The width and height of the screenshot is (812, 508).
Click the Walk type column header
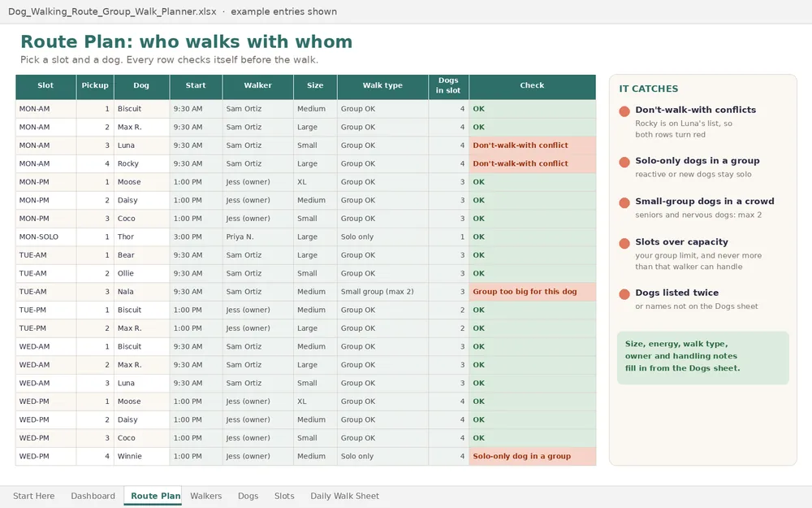[x=382, y=87]
